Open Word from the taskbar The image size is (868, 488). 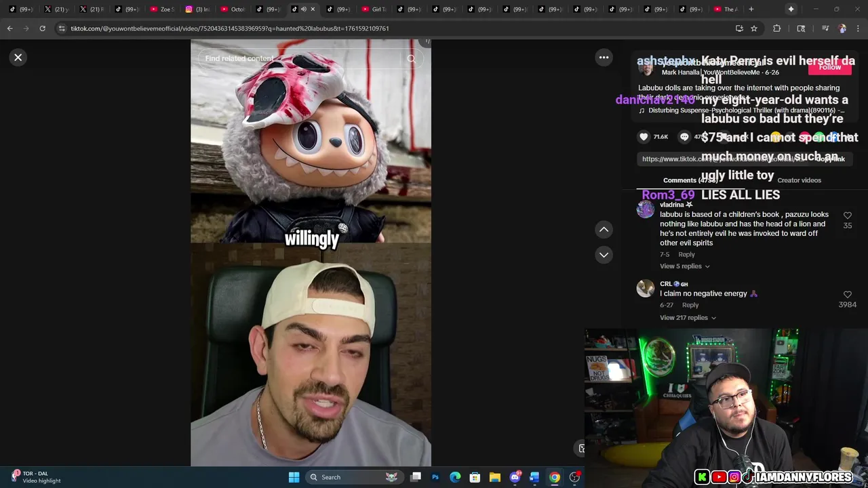(x=534, y=477)
